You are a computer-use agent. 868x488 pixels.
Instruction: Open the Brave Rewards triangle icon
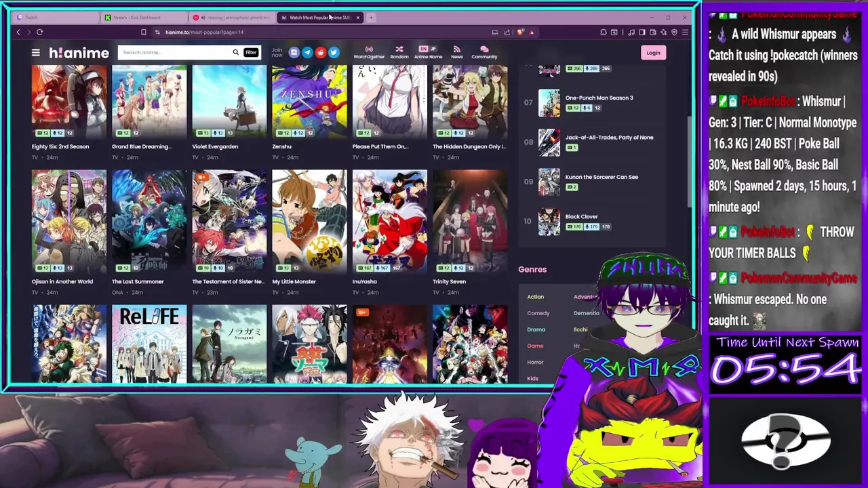coord(532,32)
